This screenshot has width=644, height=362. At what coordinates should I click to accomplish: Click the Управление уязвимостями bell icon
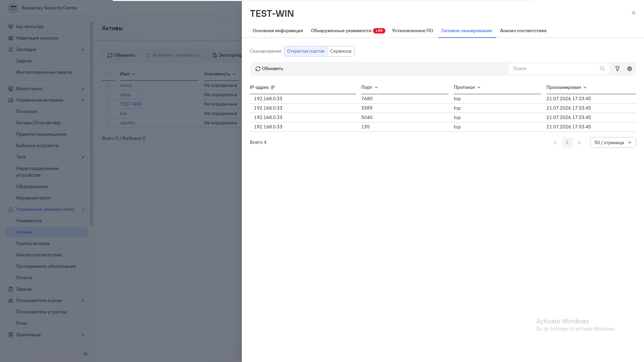click(x=11, y=209)
